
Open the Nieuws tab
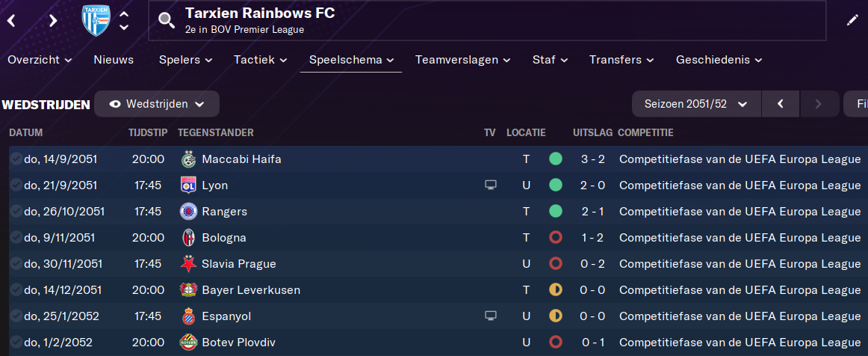point(114,60)
